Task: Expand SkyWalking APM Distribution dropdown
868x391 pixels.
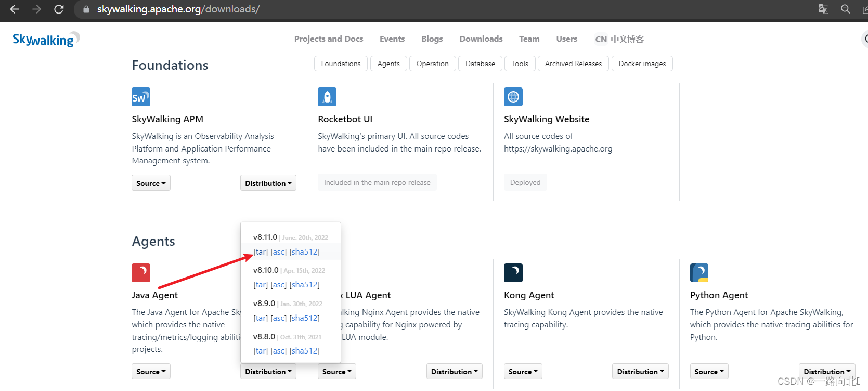Action: pyautogui.click(x=268, y=183)
